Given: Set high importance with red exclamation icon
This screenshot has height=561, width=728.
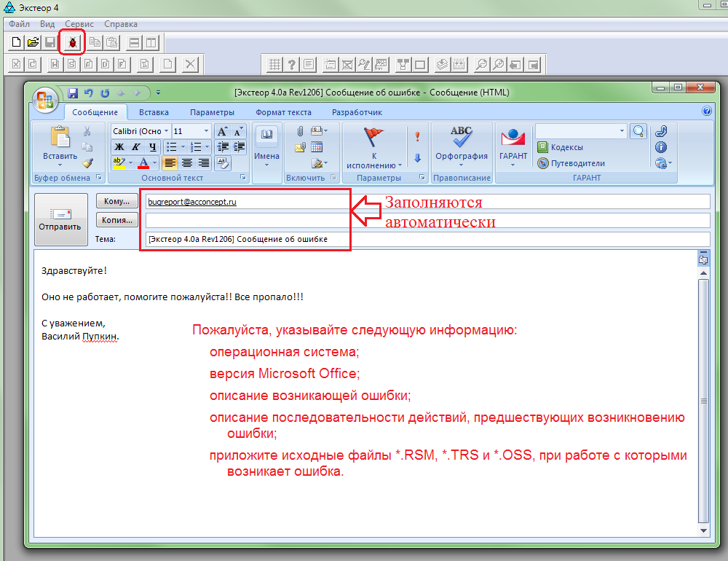Looking at the screenshot, I should [x=417, y=136].
